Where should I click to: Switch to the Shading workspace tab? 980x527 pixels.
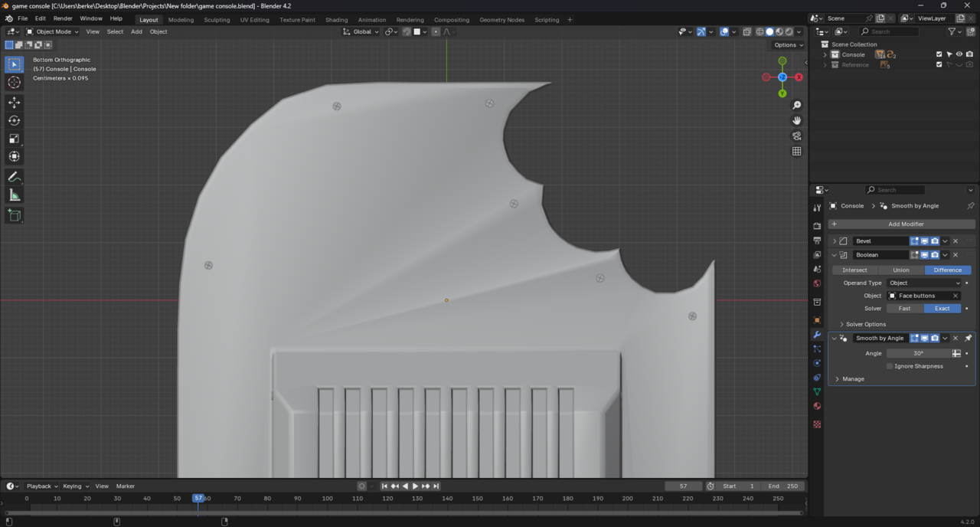click(x=336, y=20)
